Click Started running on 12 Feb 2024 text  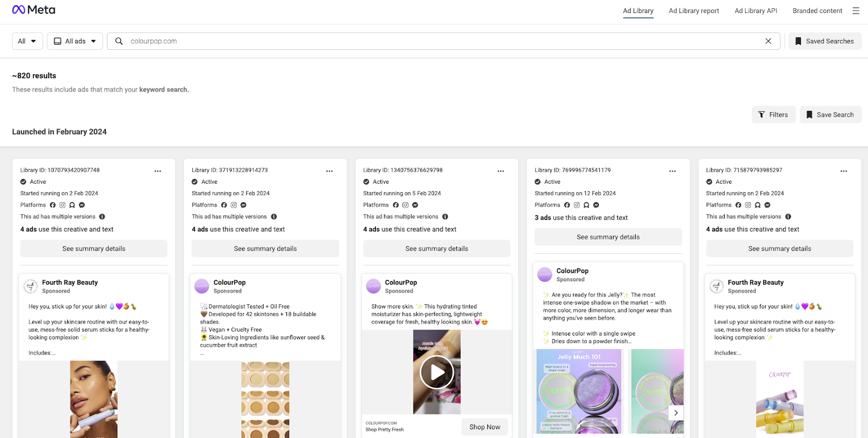pos(575,194)
